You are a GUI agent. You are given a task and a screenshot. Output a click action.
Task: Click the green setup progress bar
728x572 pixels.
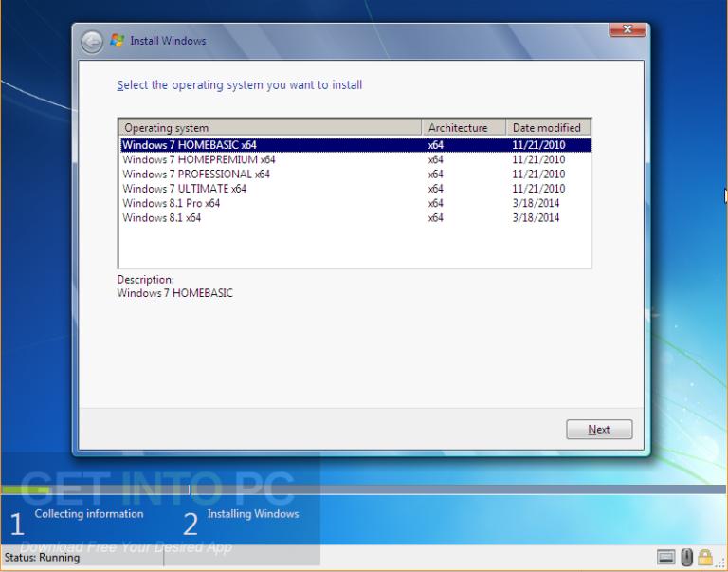(25, 489)
